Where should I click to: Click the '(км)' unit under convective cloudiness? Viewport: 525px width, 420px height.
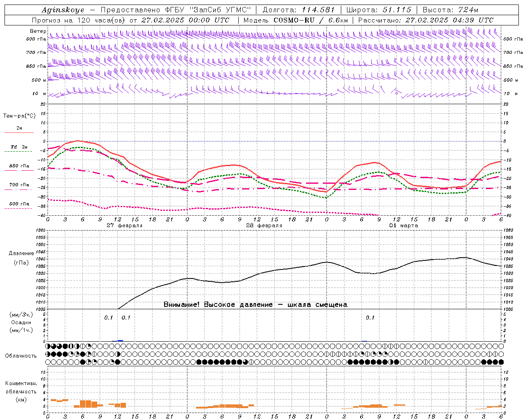(x=21, y=399)
